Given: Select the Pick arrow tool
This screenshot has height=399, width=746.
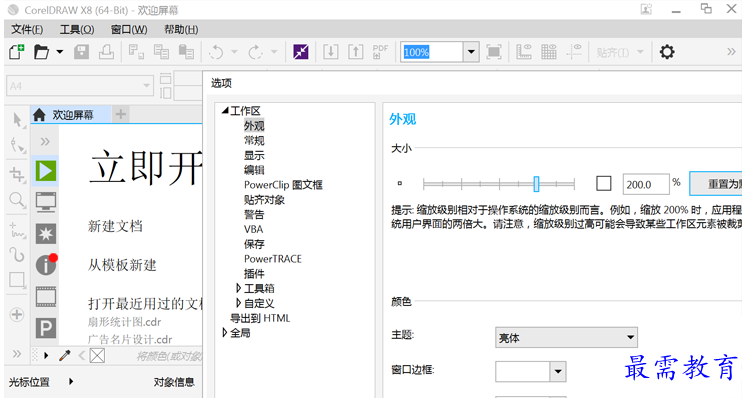Looking at the screenshot, I should click(17, 120).
